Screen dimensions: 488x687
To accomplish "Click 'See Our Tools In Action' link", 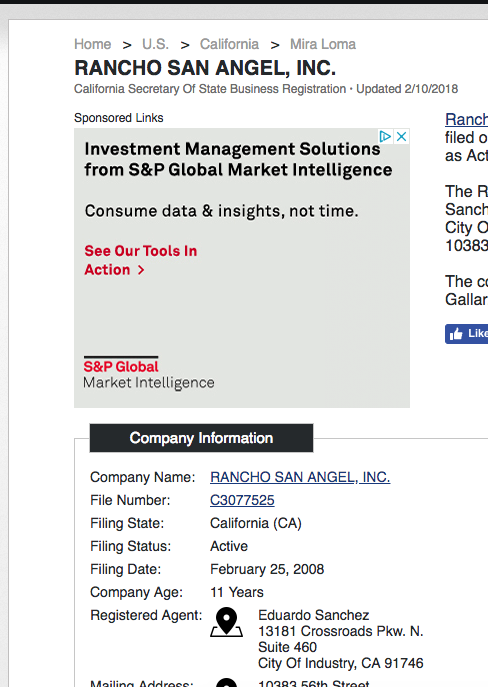I will coord(141,260).
